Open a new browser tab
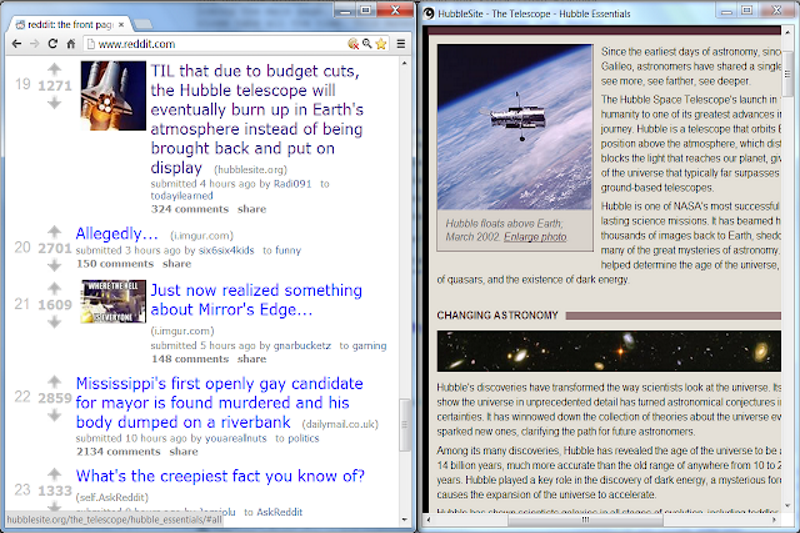This screenshot has height=533, width=800. point(145,22)
